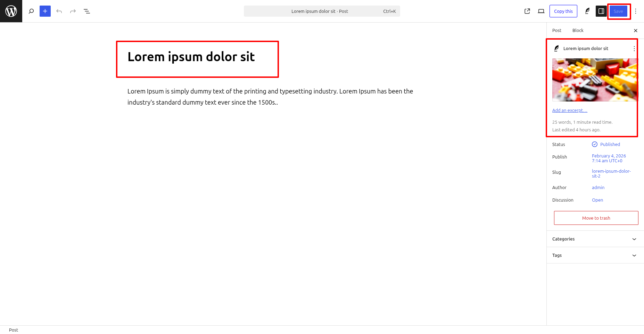Open post actions menu beside sidebar title
Screen dimensions: 644x334
(x=634, y=49)
